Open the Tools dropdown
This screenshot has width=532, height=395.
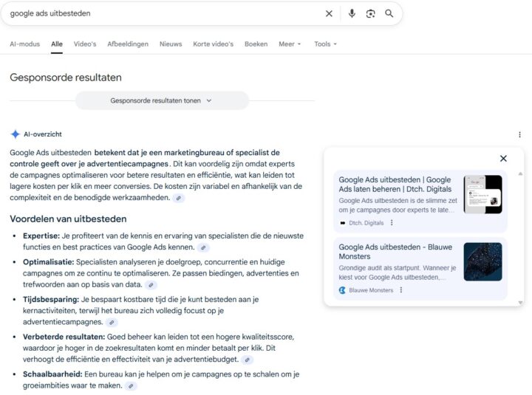(x=325, y=44)
